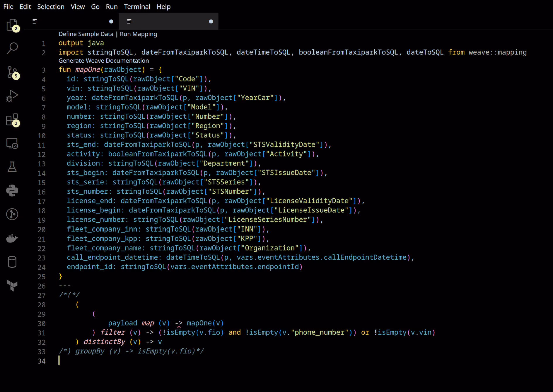The image size is (553, 392).
Task: Click line number 1 in the gutter
Action: 44,44
